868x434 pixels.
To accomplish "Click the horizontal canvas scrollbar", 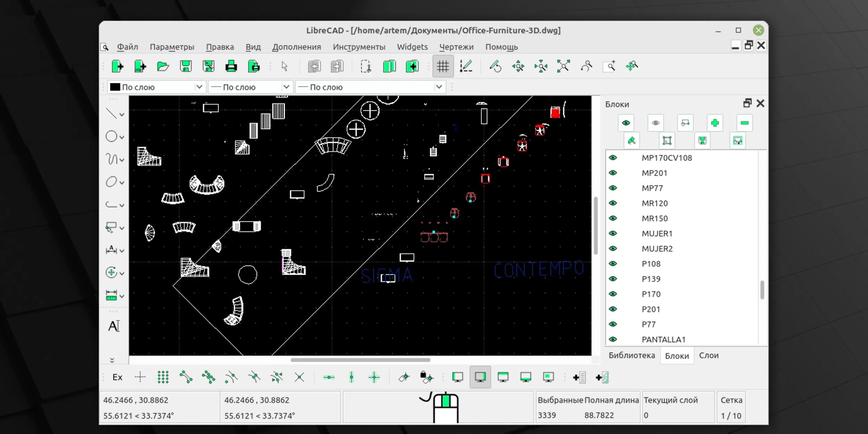I will (x=360, y=360).
